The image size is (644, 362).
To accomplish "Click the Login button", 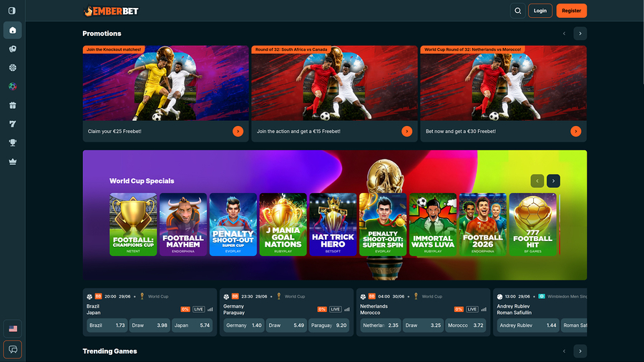I will pos(540,11).
